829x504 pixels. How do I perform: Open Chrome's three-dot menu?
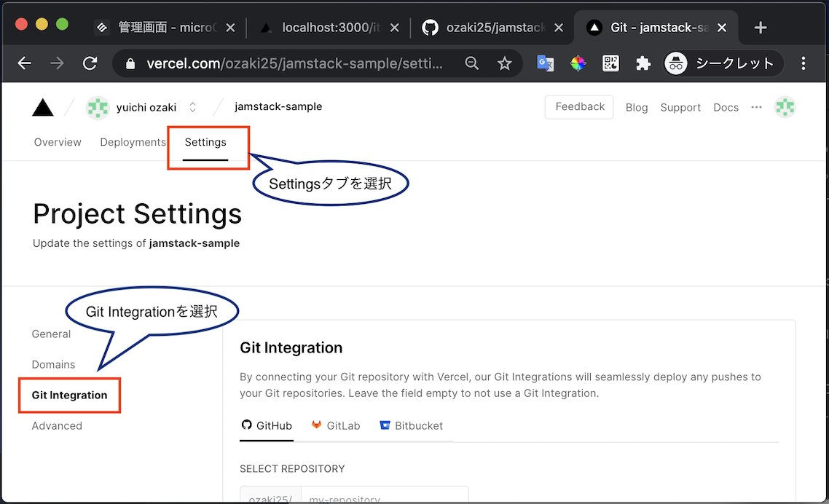pyautogui.click(x=804, y=63)
